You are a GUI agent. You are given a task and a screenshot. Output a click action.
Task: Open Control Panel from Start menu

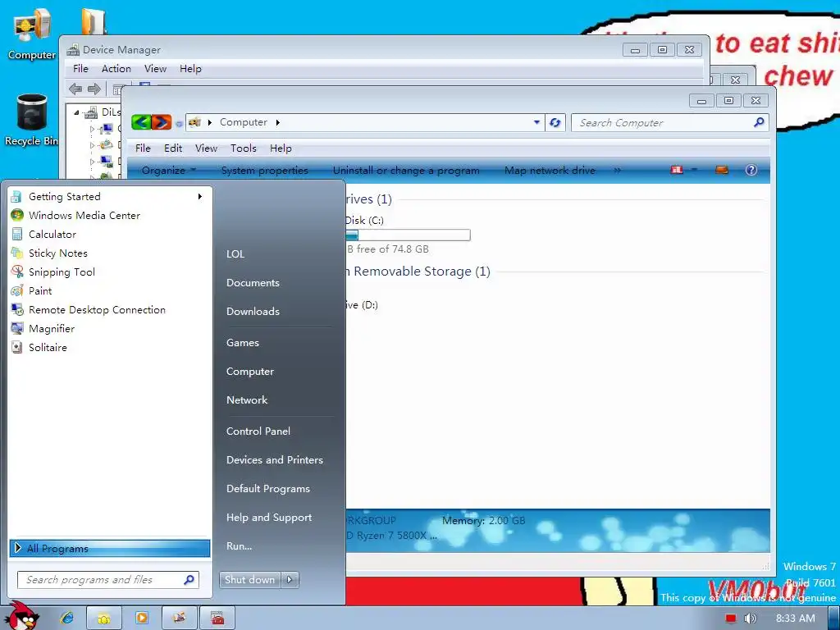(258, 431)
